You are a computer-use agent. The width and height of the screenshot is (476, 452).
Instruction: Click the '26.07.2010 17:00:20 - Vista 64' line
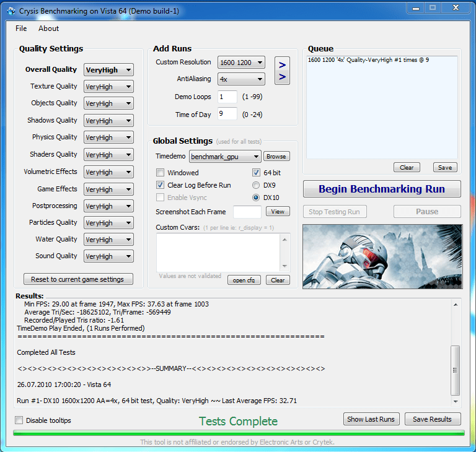pos(64,385)
